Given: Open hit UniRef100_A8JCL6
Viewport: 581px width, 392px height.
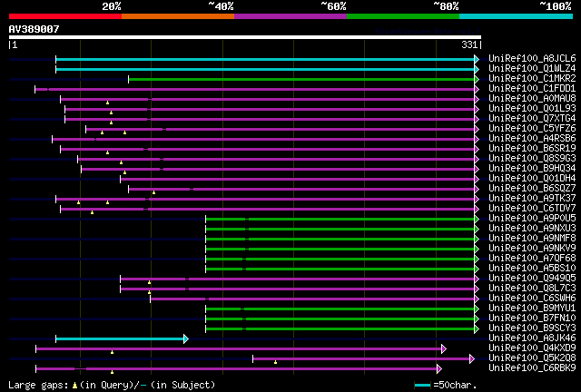Looking at the screenshot, I should tap(532, 58).
